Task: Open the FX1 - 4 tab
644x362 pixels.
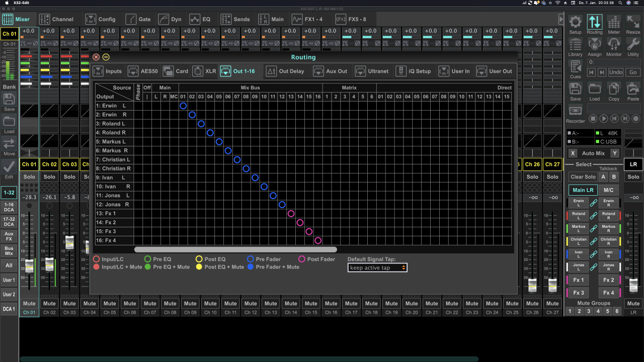Action: [307, 20]
